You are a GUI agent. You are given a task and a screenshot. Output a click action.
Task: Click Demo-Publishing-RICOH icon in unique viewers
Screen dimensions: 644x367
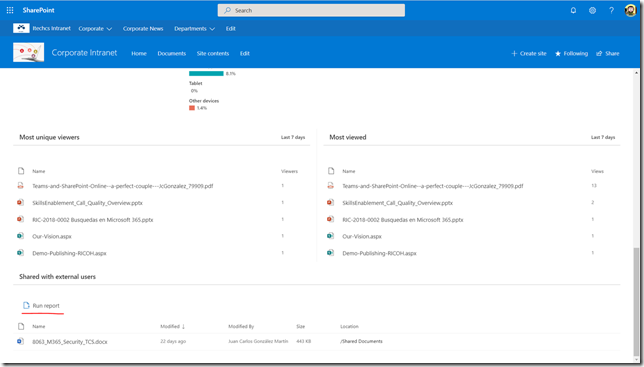click(20, 253)
